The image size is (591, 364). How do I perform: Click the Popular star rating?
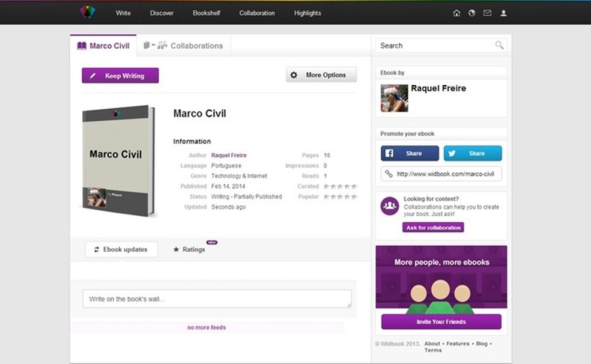340,196
